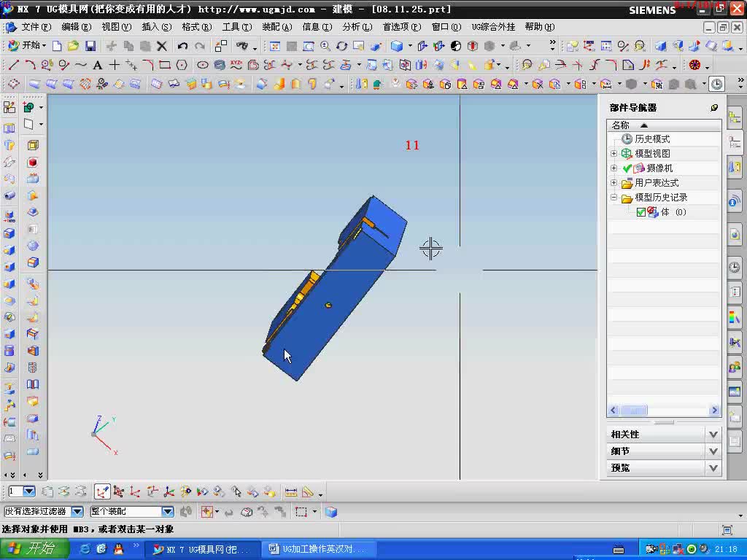Click the Delete X icon

[162, 46]
